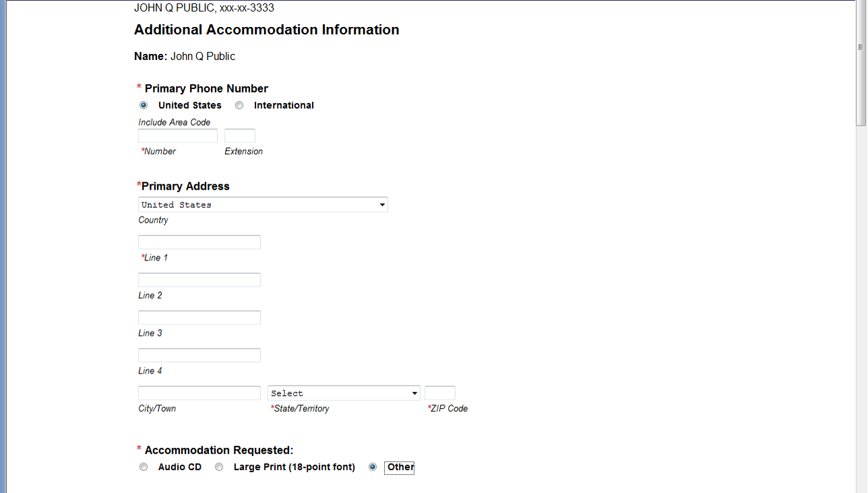Image resolution: width=868 pixels, height=493 pixels.
Task: Choose the Audio CD accommodation radio button
Action: click(144, 467)
